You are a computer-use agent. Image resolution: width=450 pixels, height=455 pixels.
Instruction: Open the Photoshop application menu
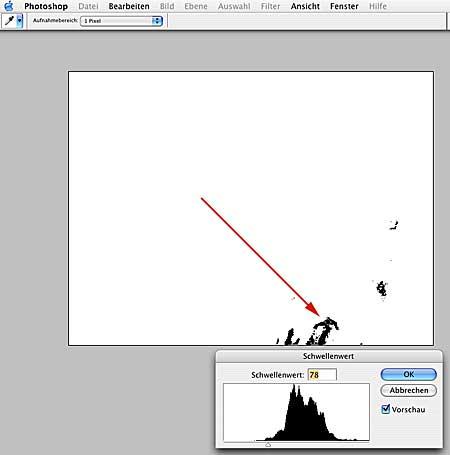[x=46, y=6]
